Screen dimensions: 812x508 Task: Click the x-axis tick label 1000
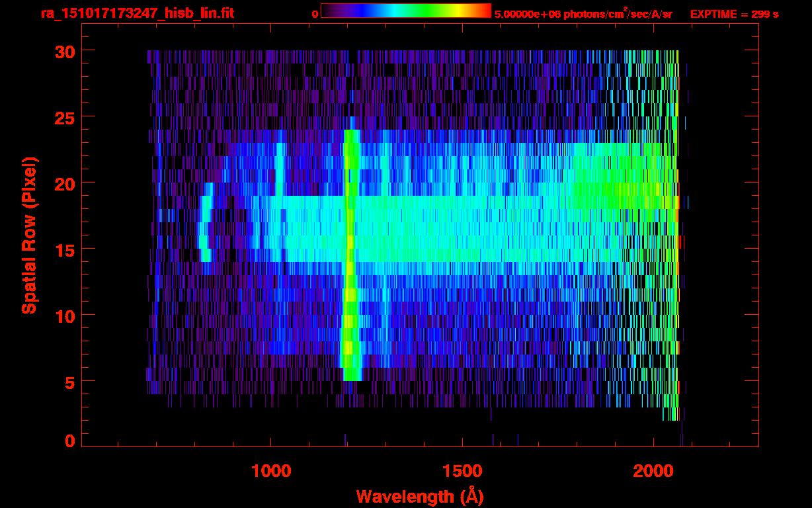pos(271,471)
